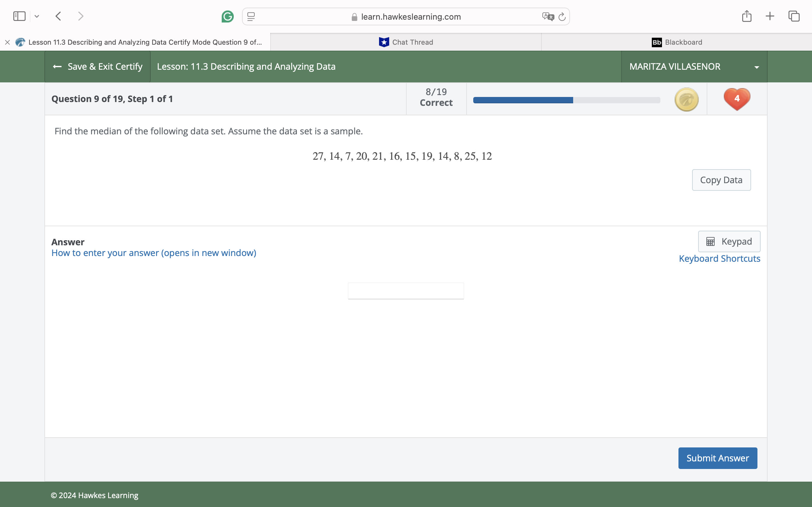Viewport: 812px width, 507px height.
Task: Click inside the answer input field
Action: [x=405, y=291]
